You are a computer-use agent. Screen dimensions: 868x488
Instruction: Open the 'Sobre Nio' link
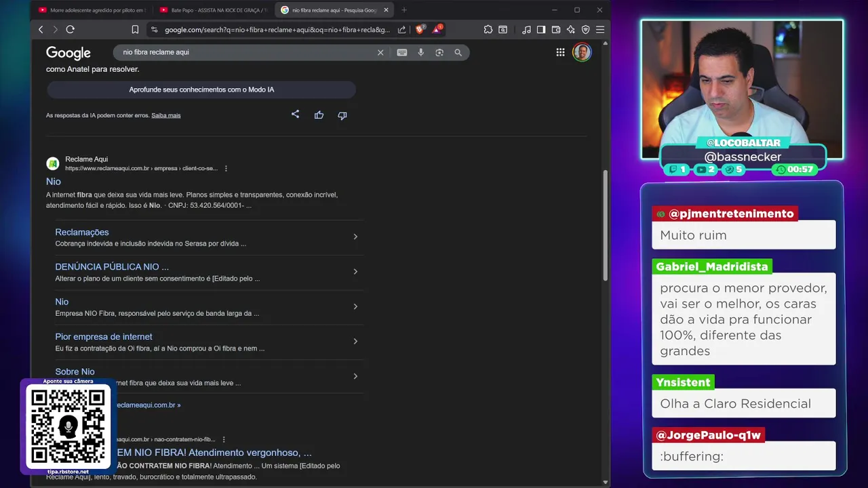[x=75, y=371]
